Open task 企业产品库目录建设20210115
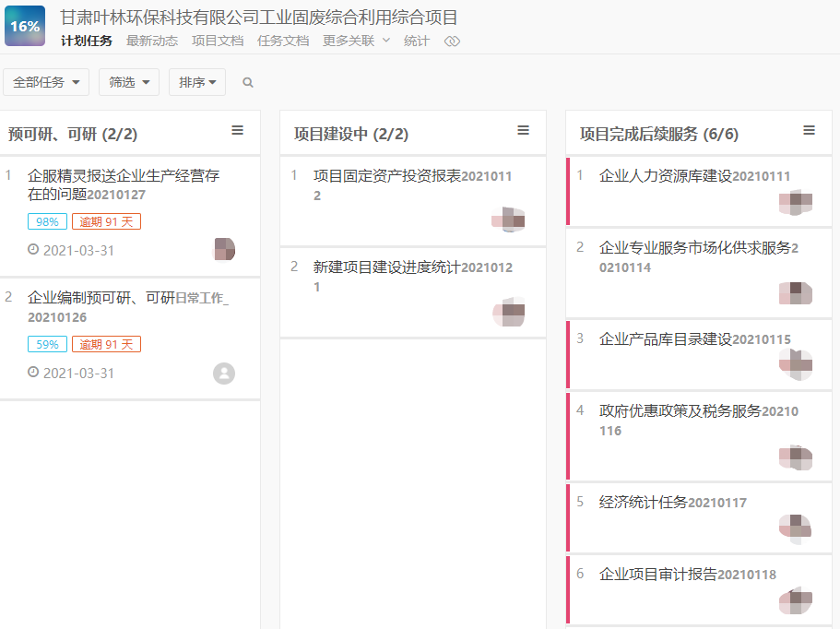 695,339
